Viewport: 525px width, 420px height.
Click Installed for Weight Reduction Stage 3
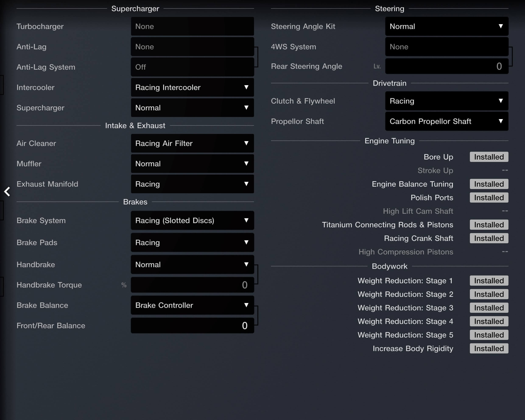point(489,308)
